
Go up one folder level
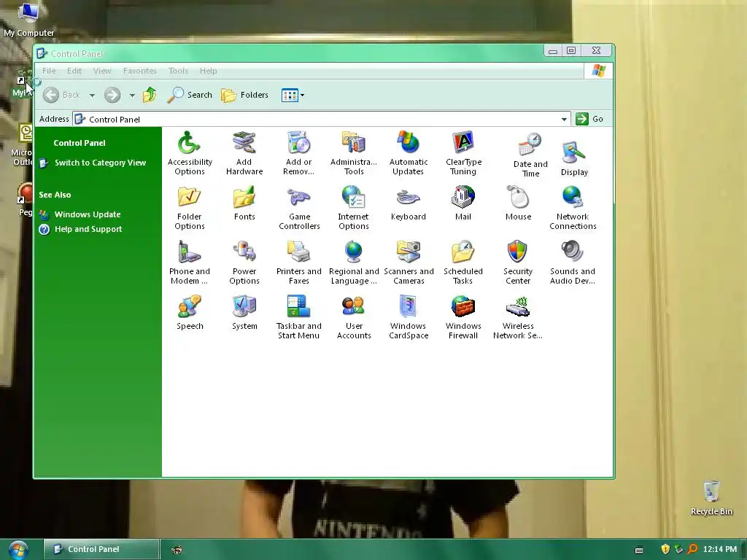150,95
